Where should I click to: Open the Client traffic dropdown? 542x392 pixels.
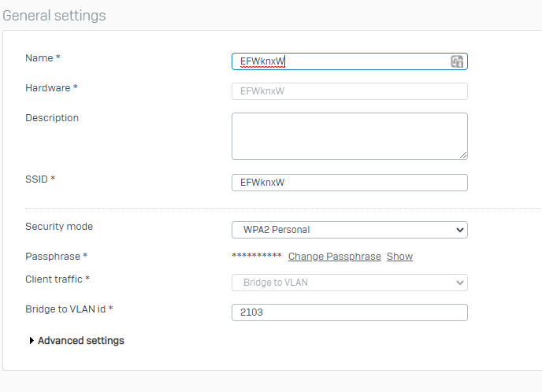(349, 283)
